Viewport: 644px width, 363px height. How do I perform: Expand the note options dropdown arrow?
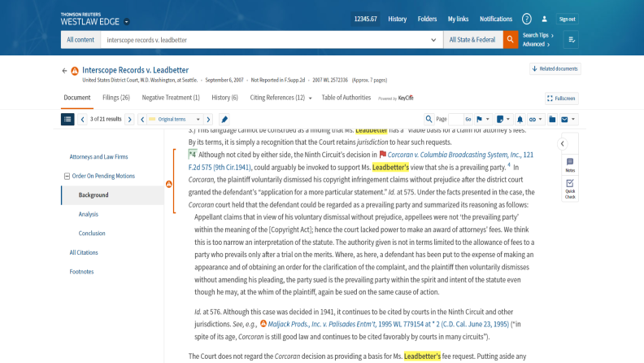pyautogui.click(x=508, y=119)
